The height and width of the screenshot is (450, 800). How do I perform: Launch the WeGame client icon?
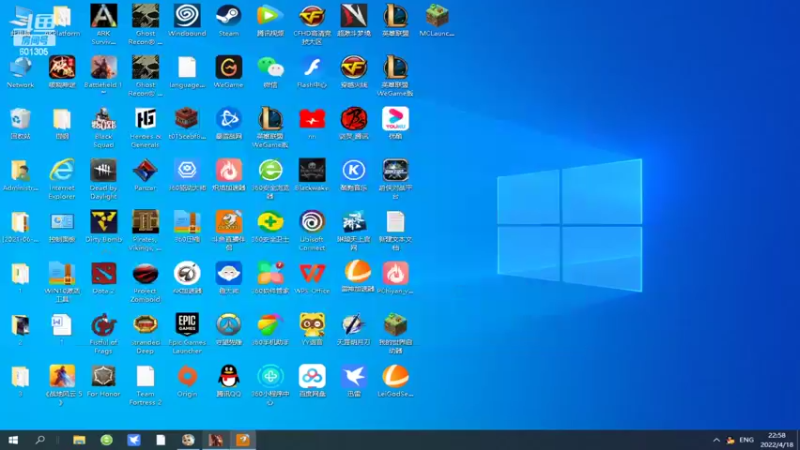coord(229,72)
